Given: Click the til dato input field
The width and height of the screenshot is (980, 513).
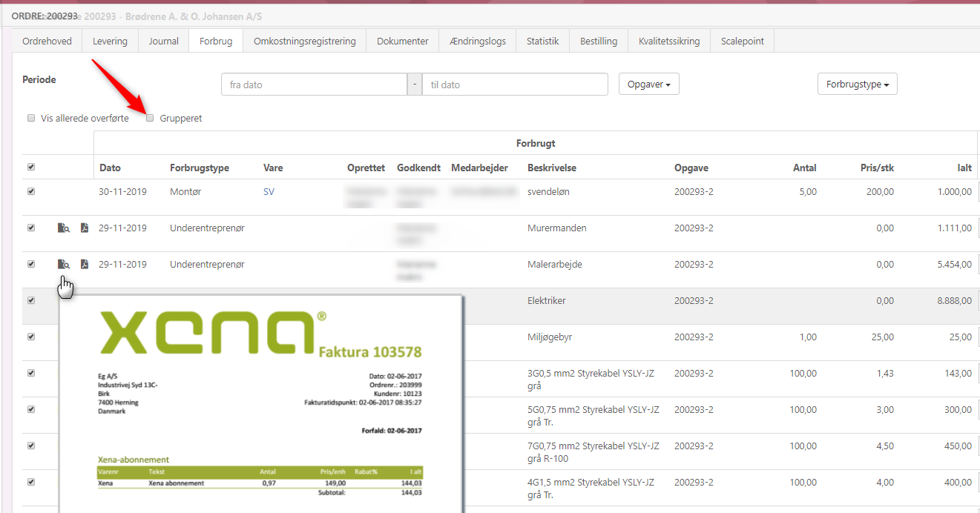Looking at the screenshot, I should coord(515,85).
